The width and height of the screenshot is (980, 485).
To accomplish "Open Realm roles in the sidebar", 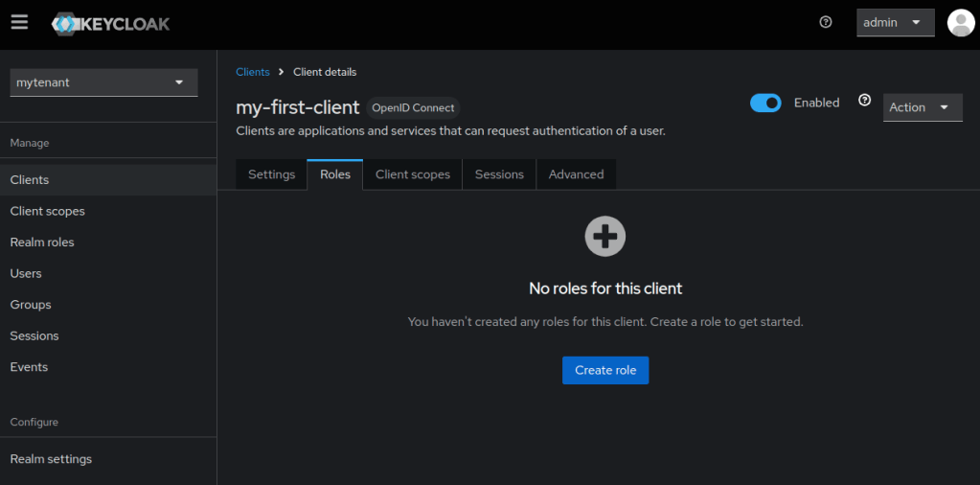I will tap(42, 242).
